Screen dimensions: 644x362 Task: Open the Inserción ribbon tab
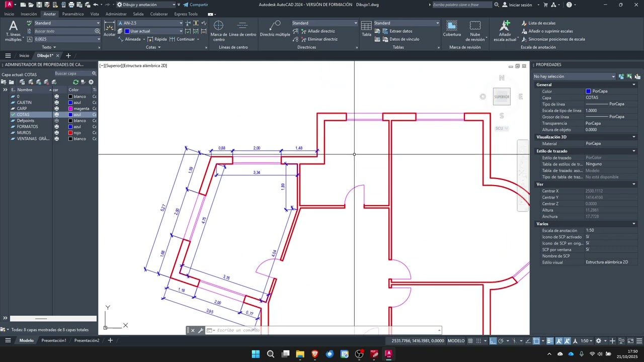[29, 14]
